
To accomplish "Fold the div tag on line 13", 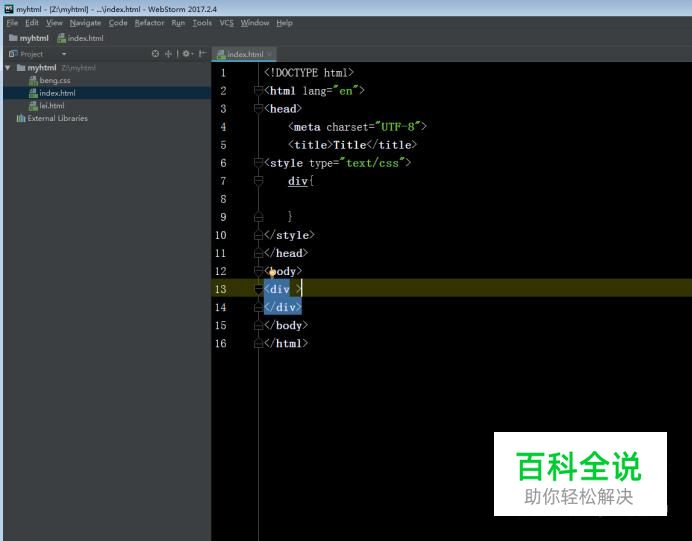I will tap(259, 289).
